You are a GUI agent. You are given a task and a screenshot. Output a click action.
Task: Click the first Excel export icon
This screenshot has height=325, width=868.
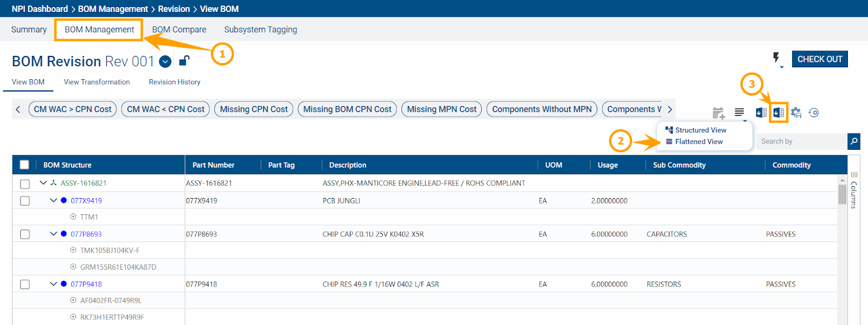pyautogui.click(x=761, y=112)
